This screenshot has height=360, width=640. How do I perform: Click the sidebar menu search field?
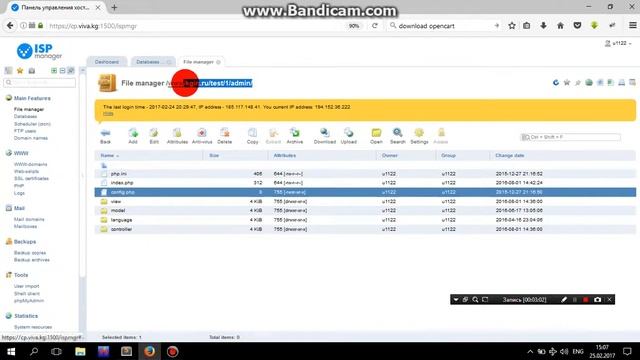click(x=40, y=82)
